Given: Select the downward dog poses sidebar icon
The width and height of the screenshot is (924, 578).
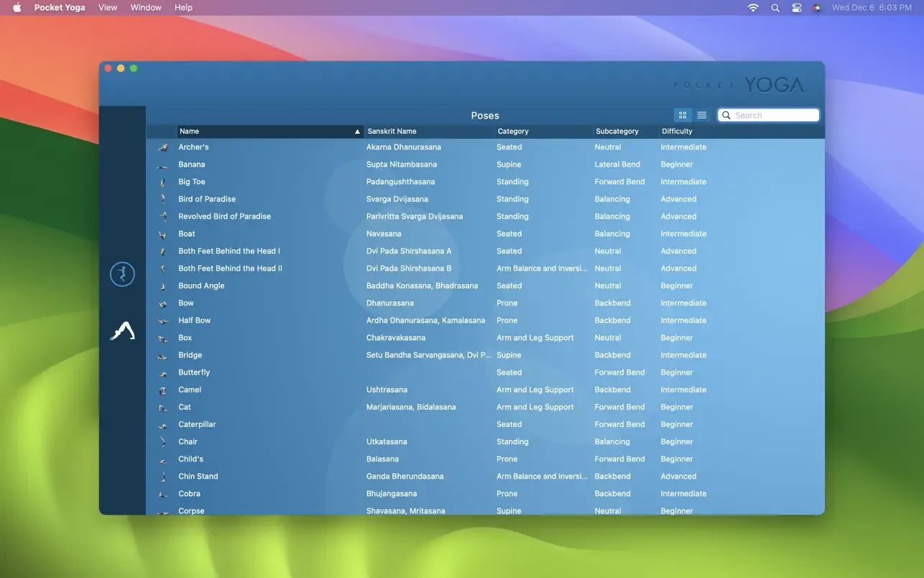Looking at the screenshot, I should 122,331.
